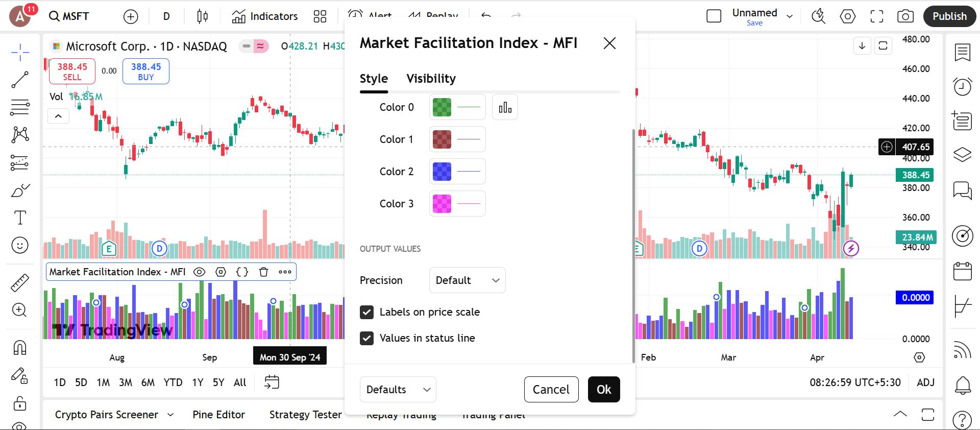Open the Defaults dropdown in dialog
The width and height of the screenshot is (980, 430).
[398, 390]
